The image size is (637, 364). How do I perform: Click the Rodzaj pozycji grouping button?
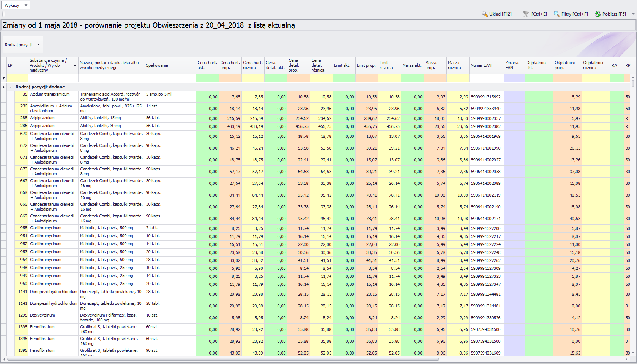click(x=22, y=45)
